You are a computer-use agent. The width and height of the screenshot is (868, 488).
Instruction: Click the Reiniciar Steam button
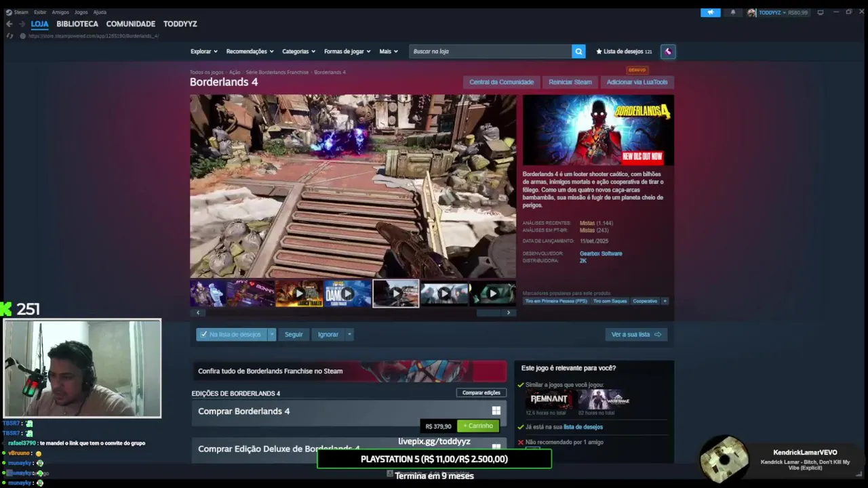tap(570, 82)
